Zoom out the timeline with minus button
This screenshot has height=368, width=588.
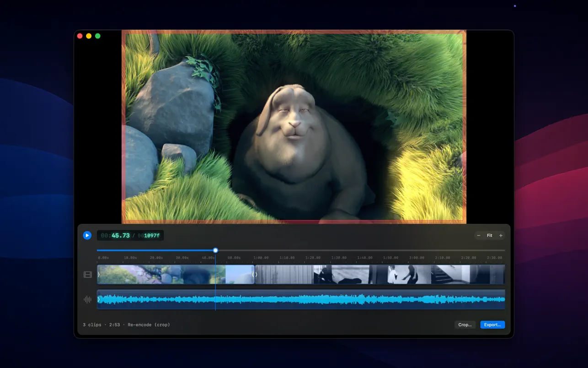pos(479,236)
